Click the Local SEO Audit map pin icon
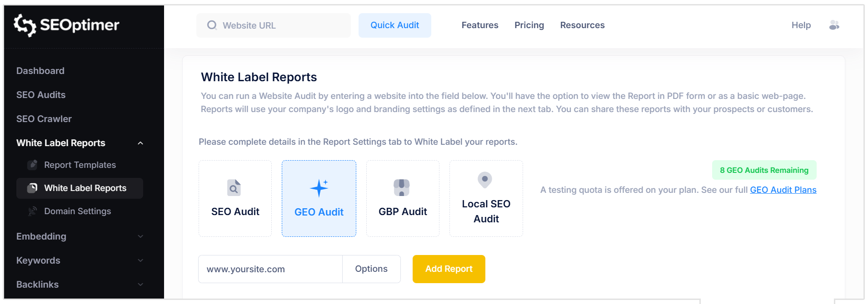This screenshot has width=868, height=304. tap(485, 180)
